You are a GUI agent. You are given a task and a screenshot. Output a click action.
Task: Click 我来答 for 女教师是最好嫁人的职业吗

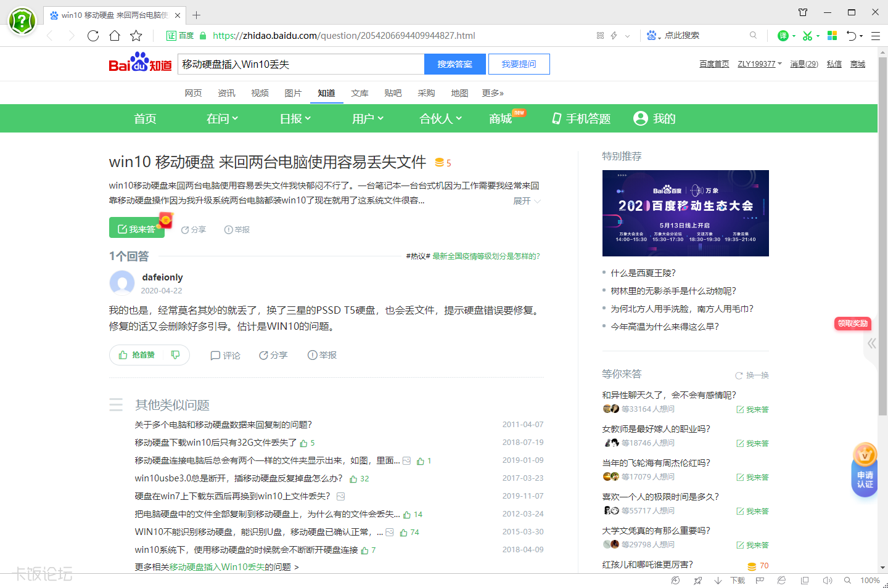[x=752, y=443]
